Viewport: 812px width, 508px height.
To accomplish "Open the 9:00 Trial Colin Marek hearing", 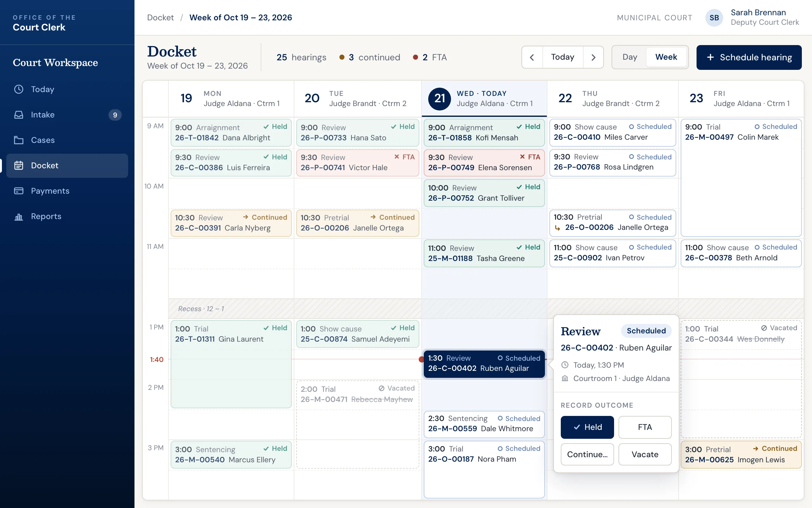I will 741,178.
